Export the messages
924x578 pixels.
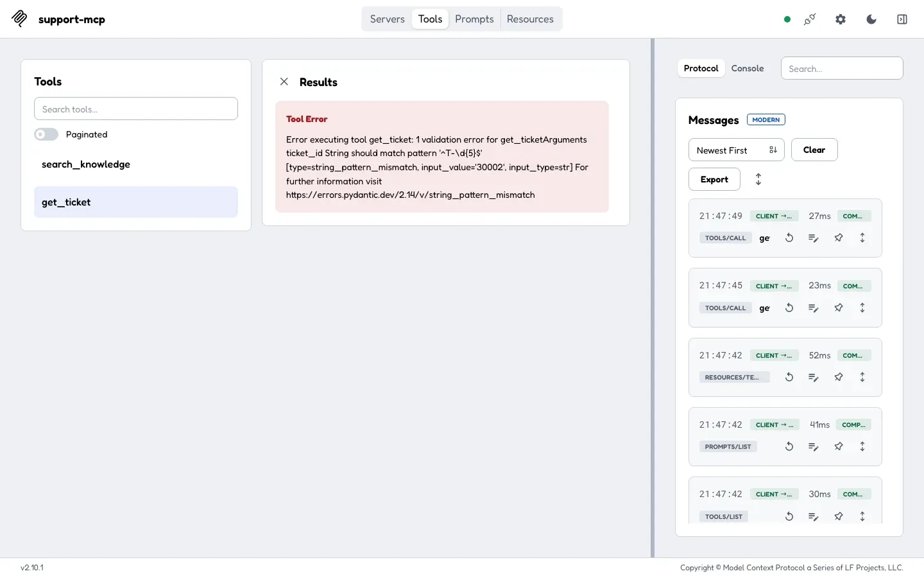coord(714,179)
